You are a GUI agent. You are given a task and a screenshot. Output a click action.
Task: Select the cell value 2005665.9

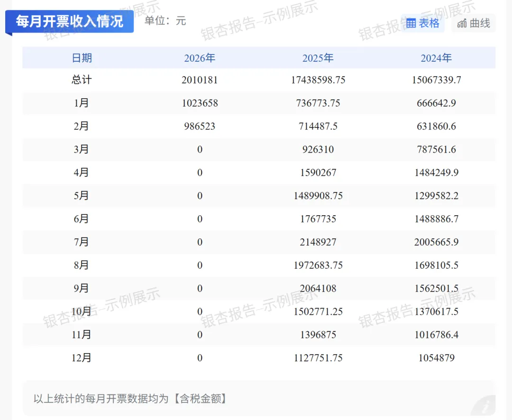436,242
